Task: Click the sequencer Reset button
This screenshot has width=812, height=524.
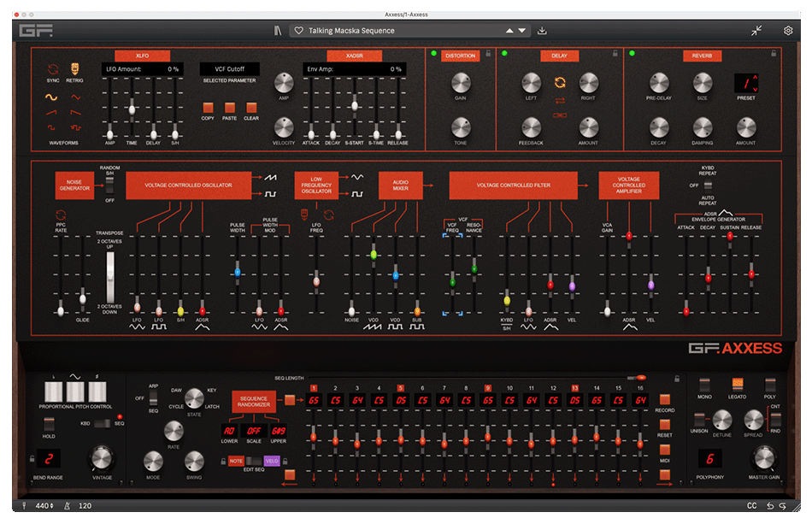Action: pos(664,425)
